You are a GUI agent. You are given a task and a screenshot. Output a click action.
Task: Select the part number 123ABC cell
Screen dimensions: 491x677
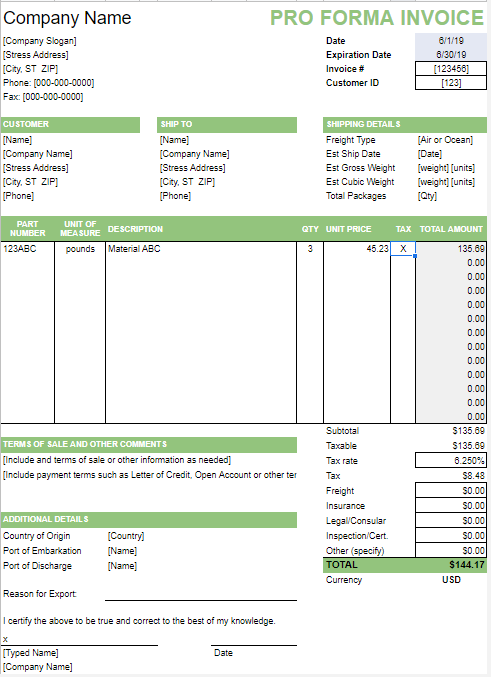coord(28,249)
